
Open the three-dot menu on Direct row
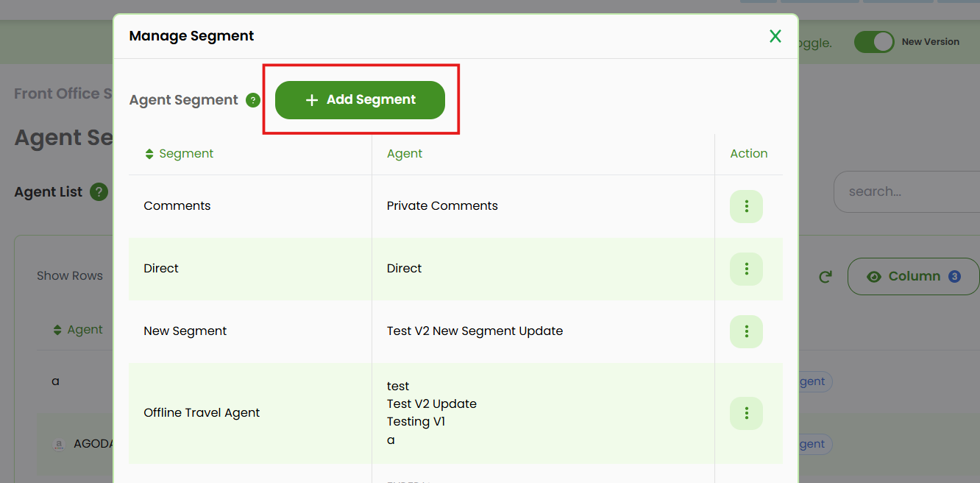746,269
